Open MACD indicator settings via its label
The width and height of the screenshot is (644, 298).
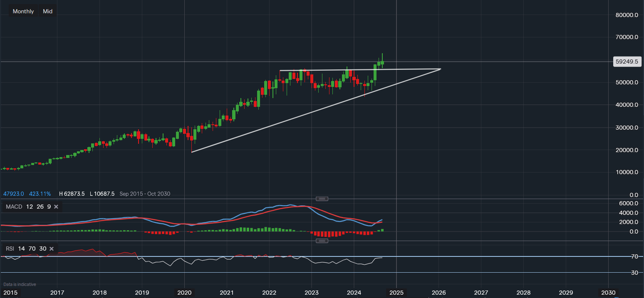coord(13,207)
